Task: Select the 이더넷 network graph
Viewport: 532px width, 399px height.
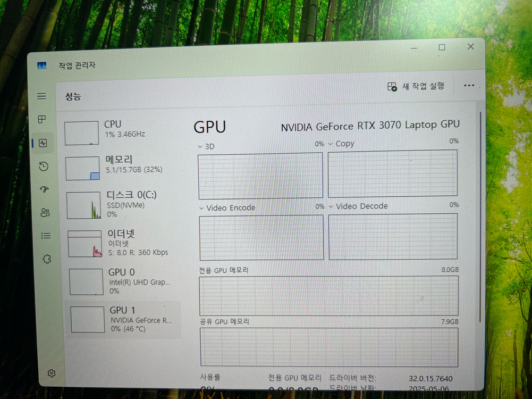Action: 120,242
